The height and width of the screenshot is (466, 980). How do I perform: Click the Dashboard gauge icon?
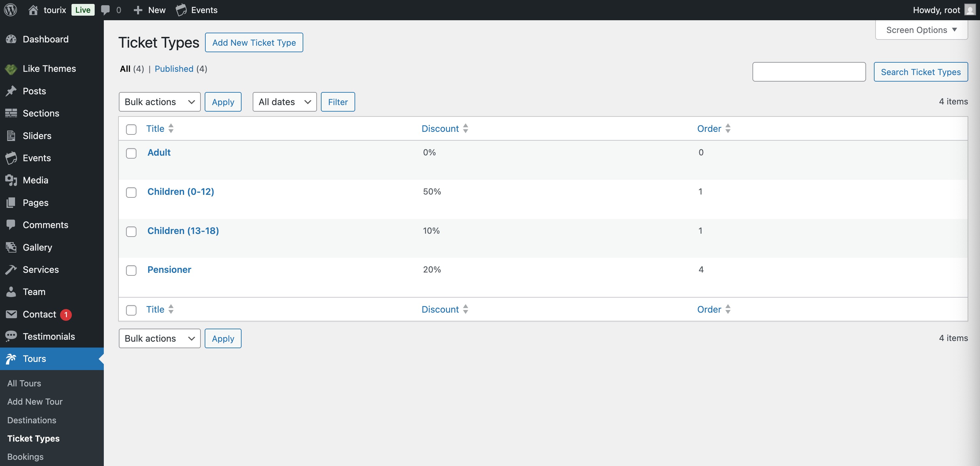pos(11,39)
